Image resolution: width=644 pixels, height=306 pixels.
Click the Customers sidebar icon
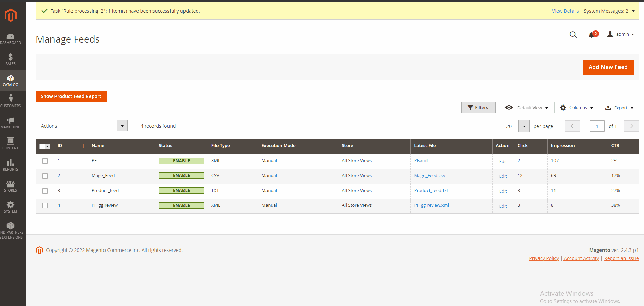[11, 99]
